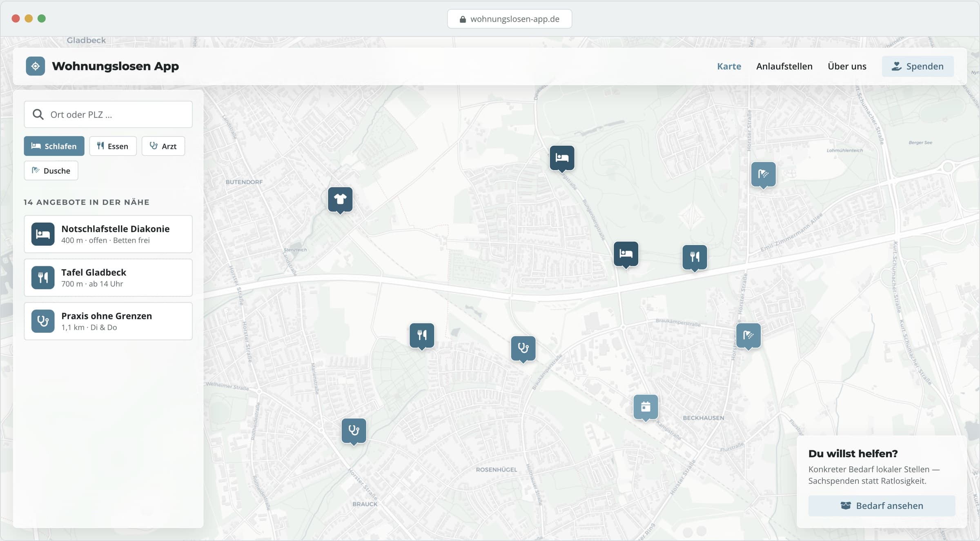Click the "Du willst helfen?" heading
The width and height of the screenshot is (980, 541).
click(853, 454)
